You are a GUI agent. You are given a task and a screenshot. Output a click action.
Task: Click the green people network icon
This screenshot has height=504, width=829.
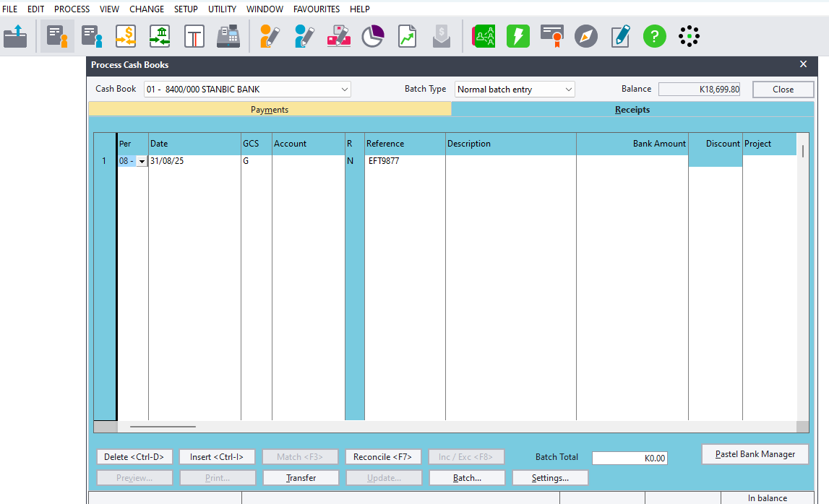[484, 36]
